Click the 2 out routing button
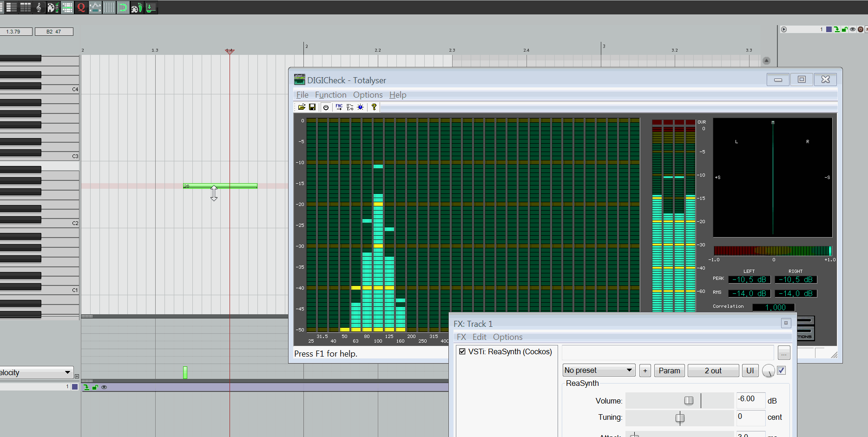 (x=713, y=371)
